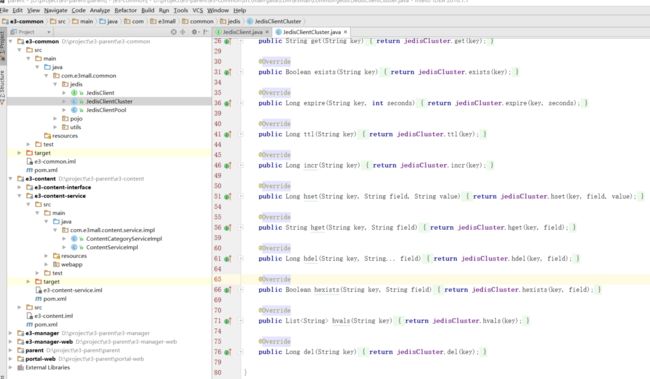
Task: Click the External Libraries icon in the tree
Action: [20, 367]
